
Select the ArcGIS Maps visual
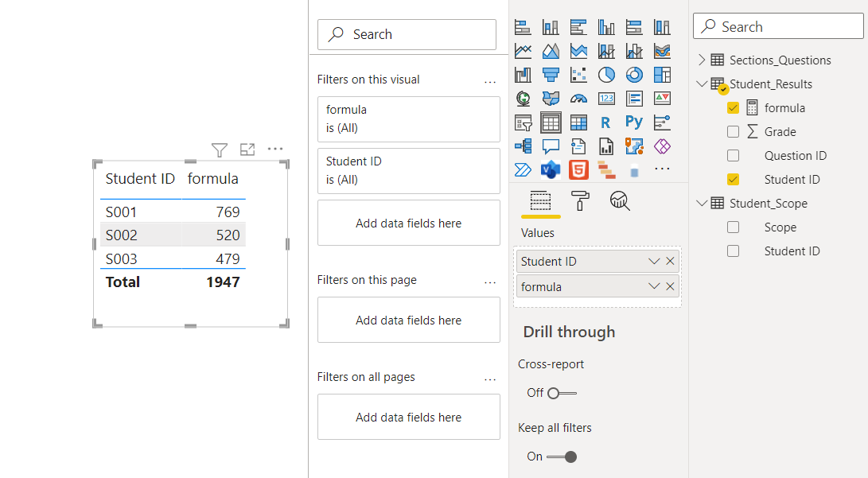pos(634,146)
